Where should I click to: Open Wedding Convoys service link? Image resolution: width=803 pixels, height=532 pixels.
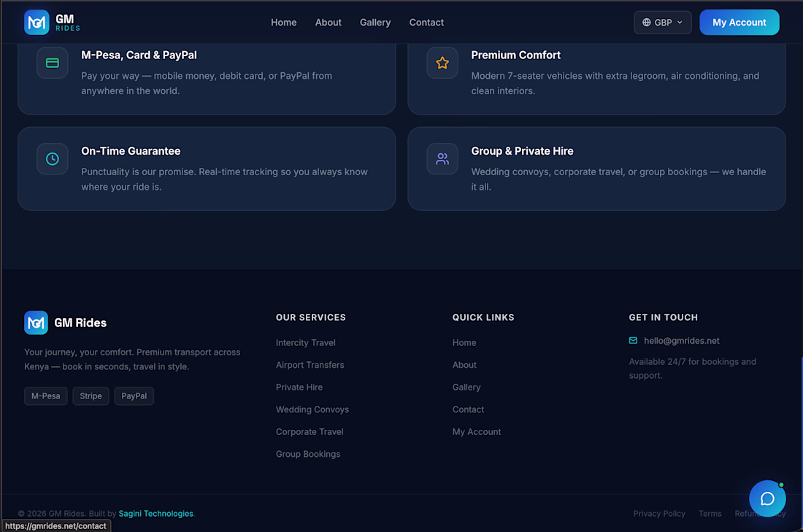pyautogui.click(x=312, y=409)
